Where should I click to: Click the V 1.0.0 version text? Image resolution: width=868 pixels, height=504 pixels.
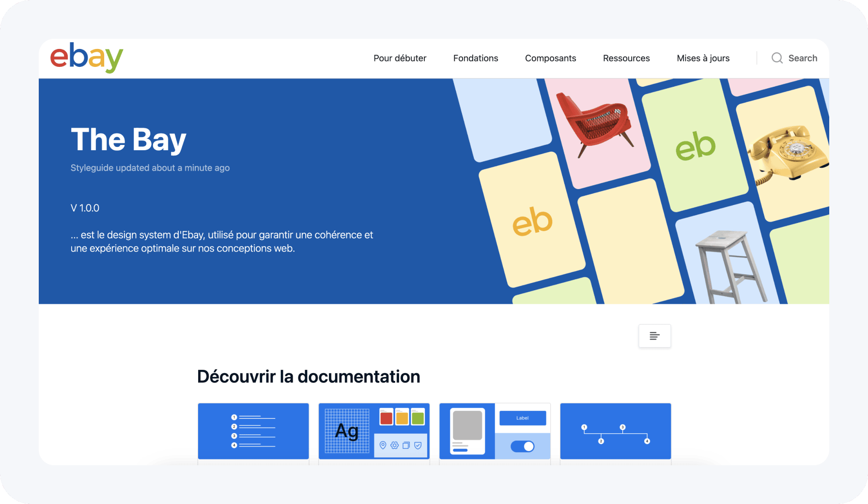click(85, 208)
